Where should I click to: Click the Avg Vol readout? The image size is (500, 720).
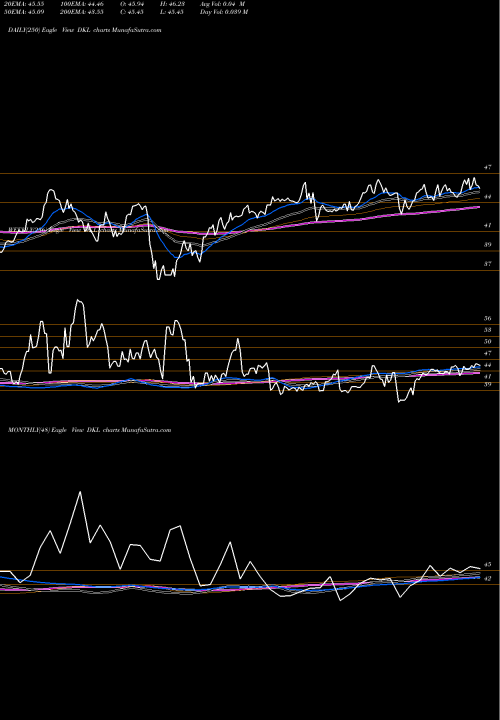[222, 4]
